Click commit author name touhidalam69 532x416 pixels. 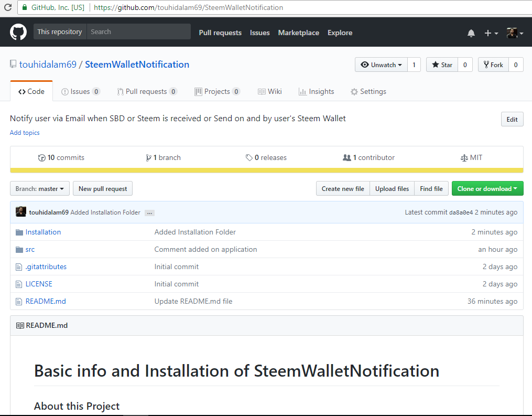tap(49, 212)
